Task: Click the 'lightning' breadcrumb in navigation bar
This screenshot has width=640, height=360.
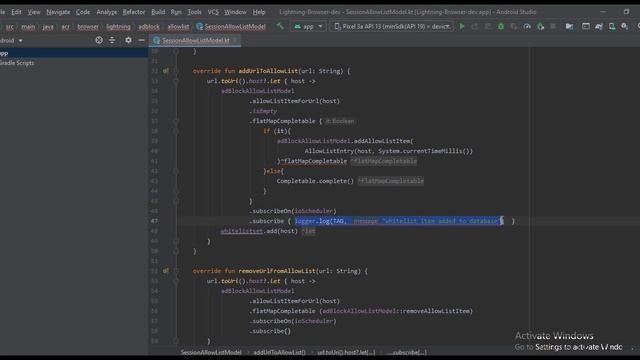Action: point(118,27)
